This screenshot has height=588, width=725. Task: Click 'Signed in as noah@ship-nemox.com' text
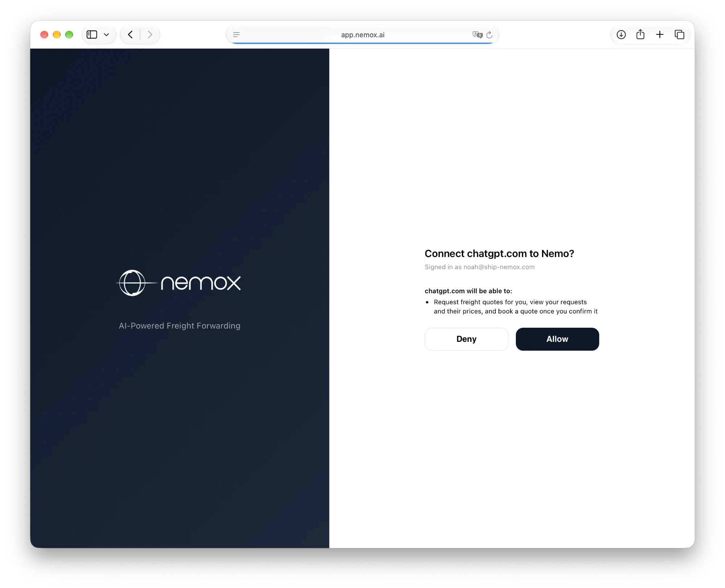[x=480, y=267]
